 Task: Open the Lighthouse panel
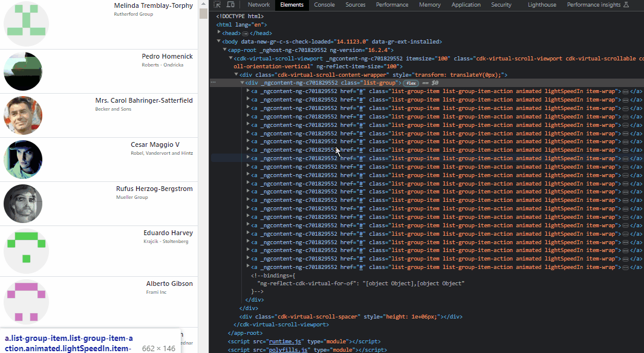pyautogui.click(x=541, y=5)
